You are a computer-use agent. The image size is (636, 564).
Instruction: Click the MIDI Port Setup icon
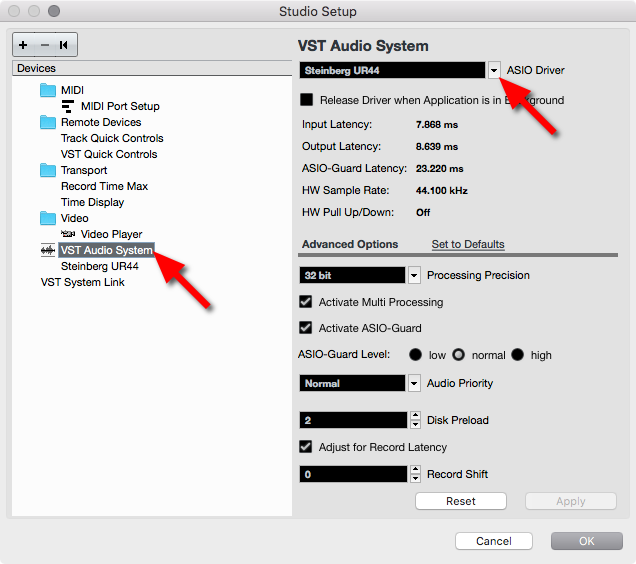coord(68,106)
